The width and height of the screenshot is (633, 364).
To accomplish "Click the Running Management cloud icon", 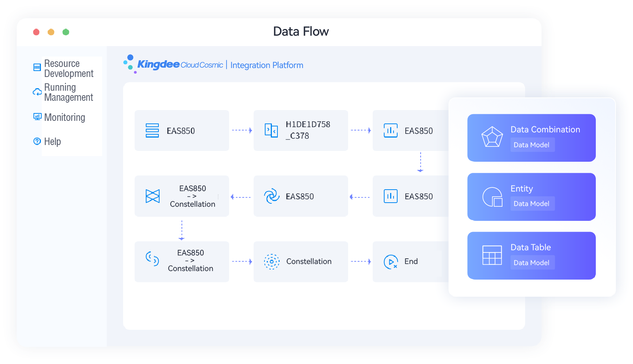I will [x=37, y=92].
